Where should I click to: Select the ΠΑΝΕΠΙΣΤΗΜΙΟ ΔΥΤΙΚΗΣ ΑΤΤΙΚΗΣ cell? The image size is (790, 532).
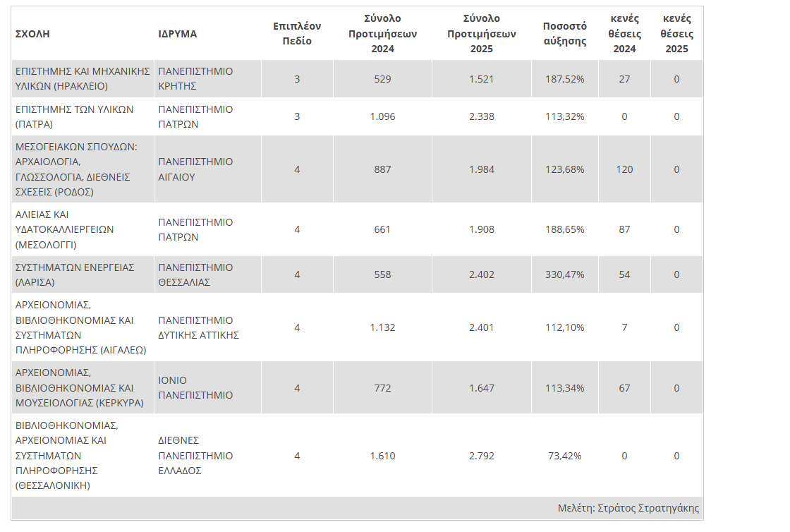199,327
